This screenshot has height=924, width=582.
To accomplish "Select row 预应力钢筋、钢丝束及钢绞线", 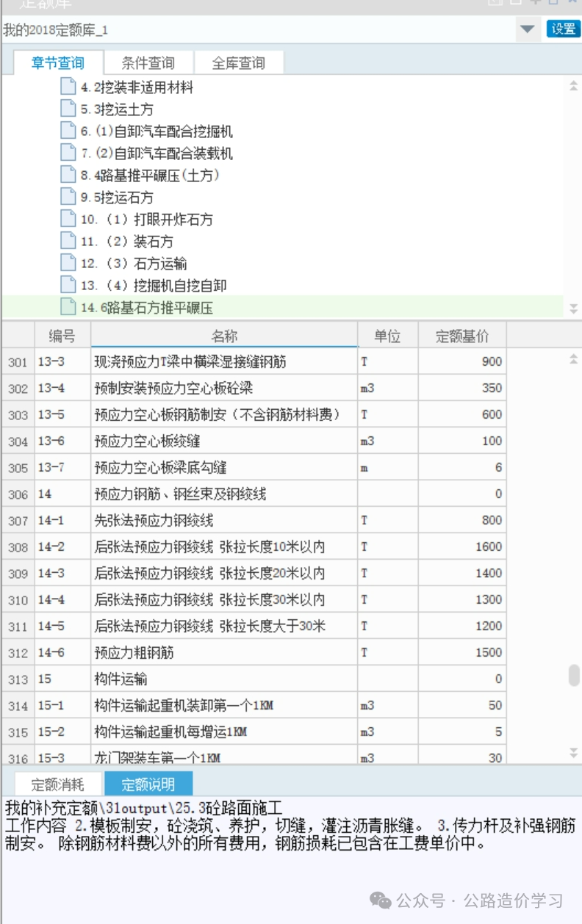I will coord(254,494).
